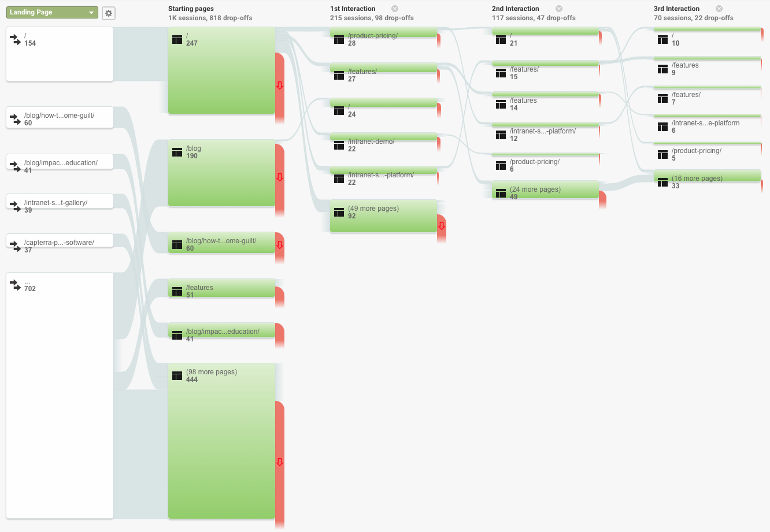Click the /product-pricing/ page icon in 1st Interaction
Viewport: 770px width, 532px height.
point(339,40)
